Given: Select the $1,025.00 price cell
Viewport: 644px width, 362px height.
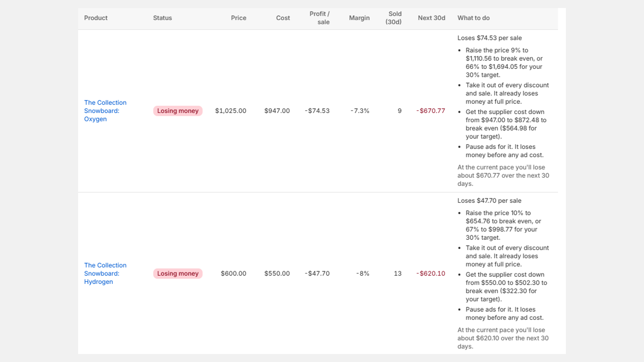Looking at the screenshot, I should click(231, 111).
